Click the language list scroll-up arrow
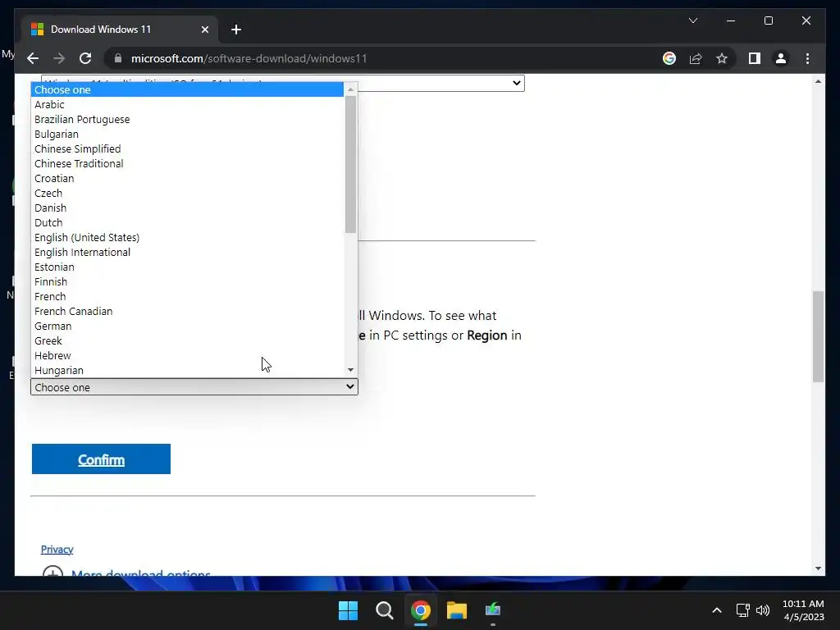Image resolution: width=840 pixels, height=630 pixels. (x=350, y=89)
